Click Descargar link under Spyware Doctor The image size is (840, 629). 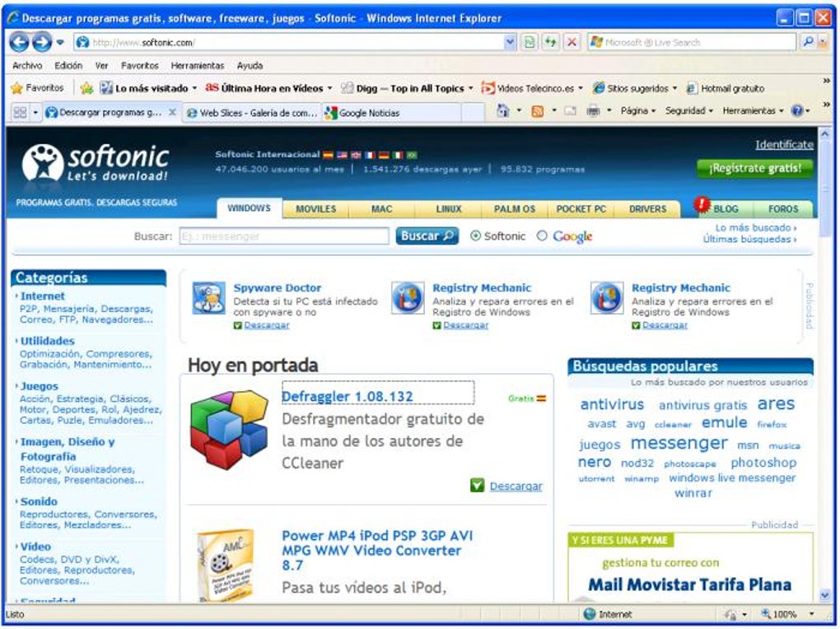(x=267, y=325)
